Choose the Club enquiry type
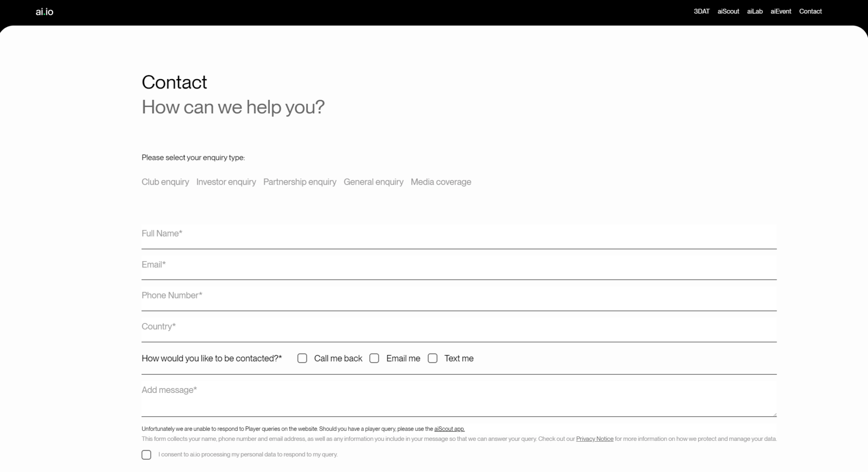The height and width of the screenshot is (472, 868). click(165, 182)
